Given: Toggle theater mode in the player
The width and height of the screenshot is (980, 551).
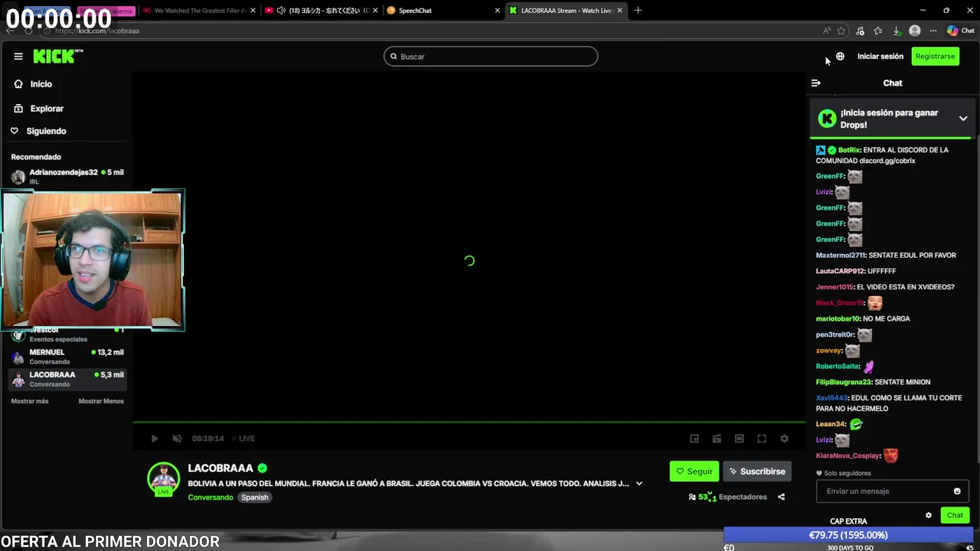Looking at the screenshot, I should tap(739, 439).
